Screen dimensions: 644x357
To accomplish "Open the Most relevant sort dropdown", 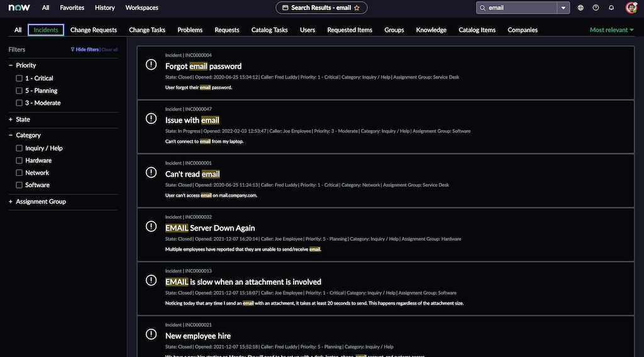I will [611, 30].
